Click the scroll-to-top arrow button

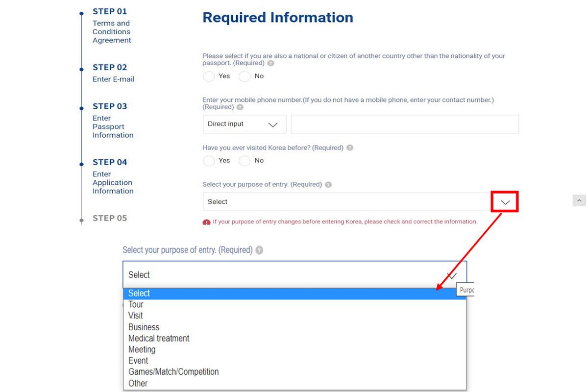[x=579, y=200]
